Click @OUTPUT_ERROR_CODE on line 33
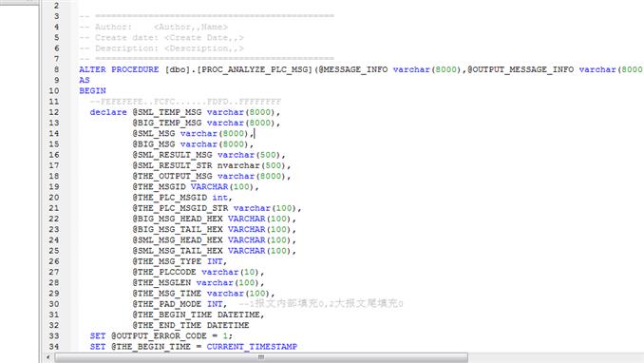644x363 pixels. pyautogui.click(x=159, y=336)
